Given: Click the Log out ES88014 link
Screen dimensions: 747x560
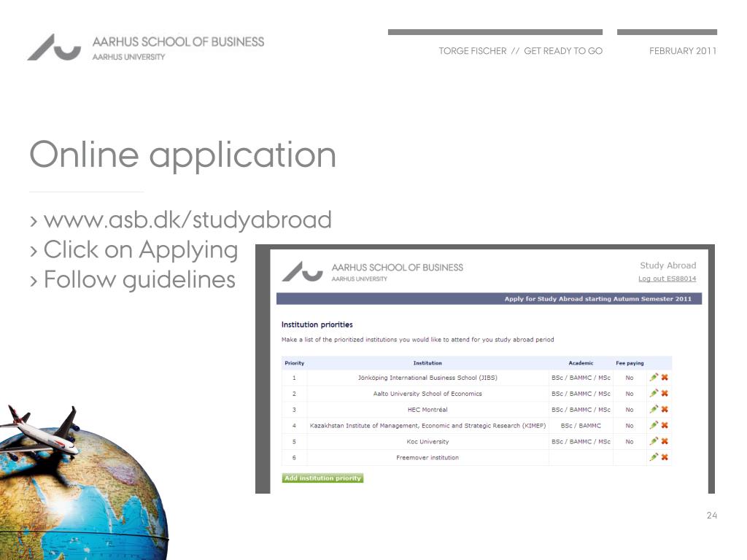Looking at the screenshot, I should click(667, 279).
